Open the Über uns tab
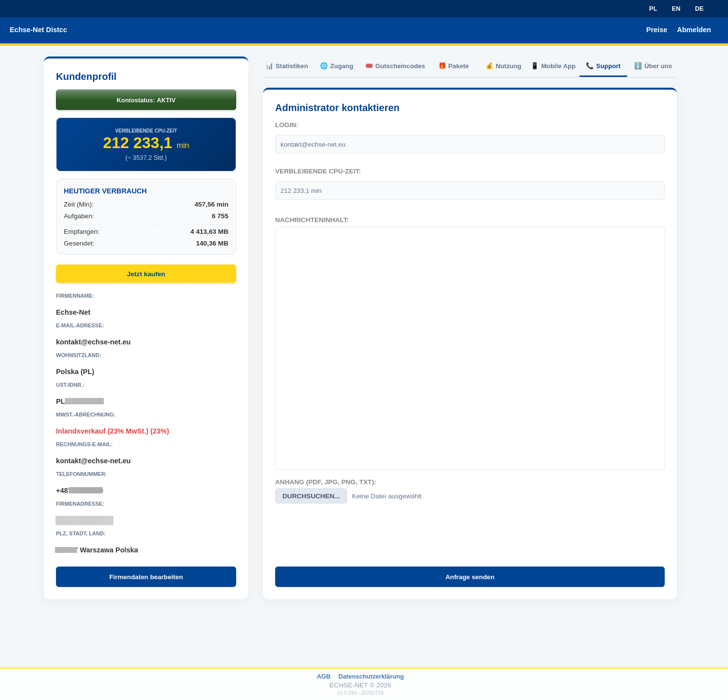This screenshot has height=700, width=728. point(653,66)
